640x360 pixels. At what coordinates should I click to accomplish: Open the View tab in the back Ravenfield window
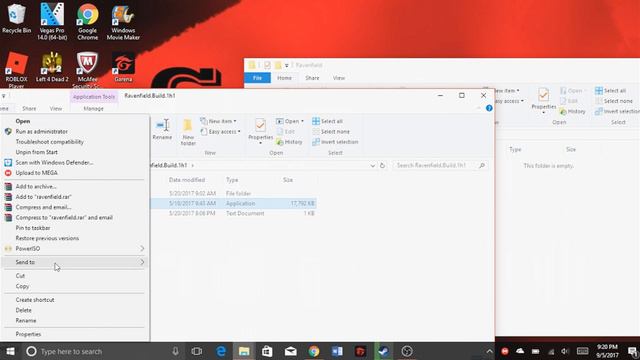[338, 78]
